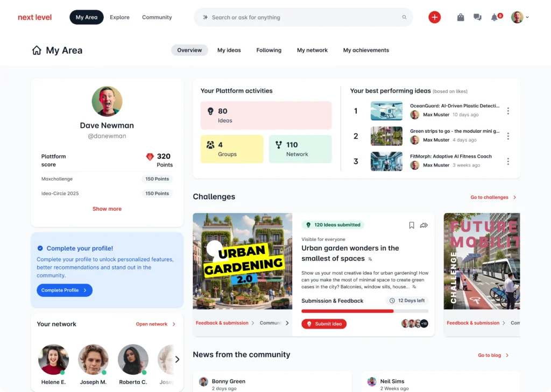This screenshot has height=392, width=551.
Task: Click Show more under Plattform score
Action: tap(107, 209)
